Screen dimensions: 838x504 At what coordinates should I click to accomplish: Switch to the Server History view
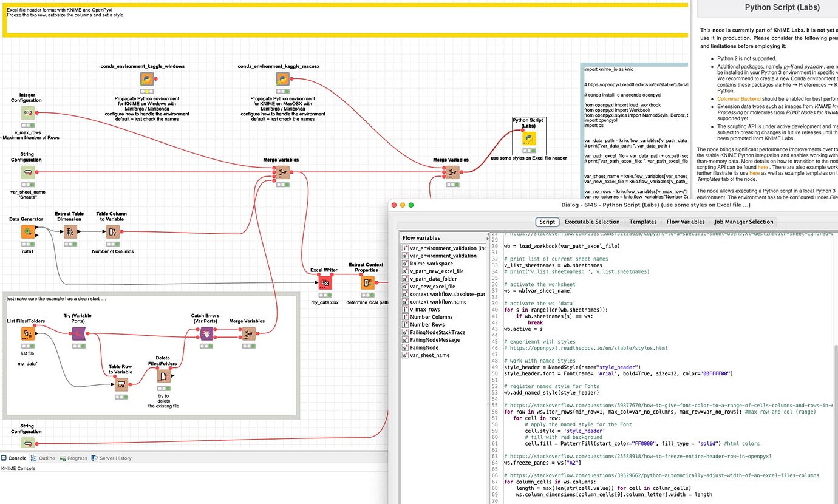tap(116, 458)
